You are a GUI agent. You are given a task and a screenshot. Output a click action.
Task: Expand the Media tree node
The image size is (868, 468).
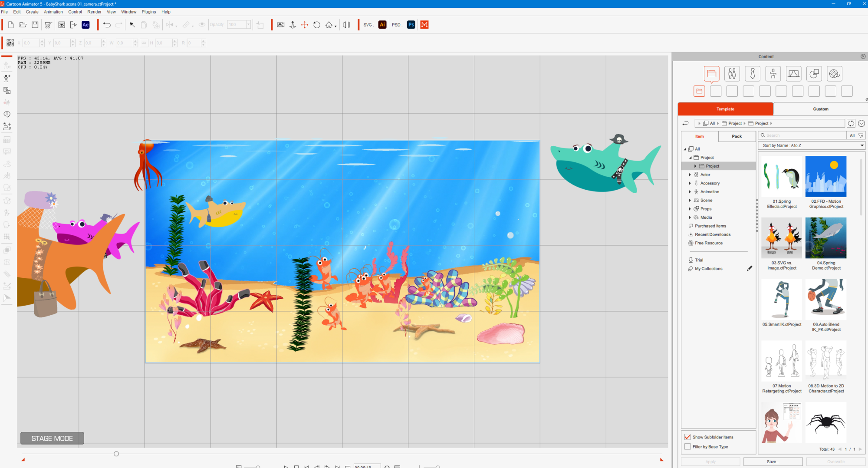pyautogui.click(x=690, y=218)
